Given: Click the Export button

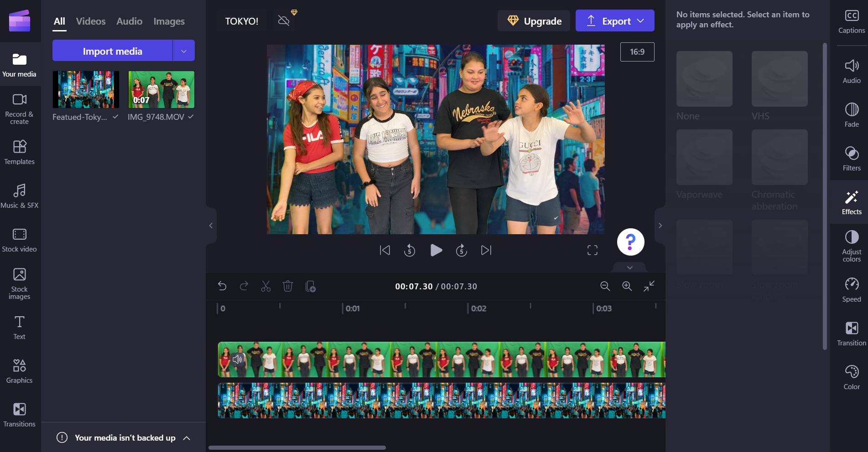Looking at the screenshot, I should pos(614,21).
